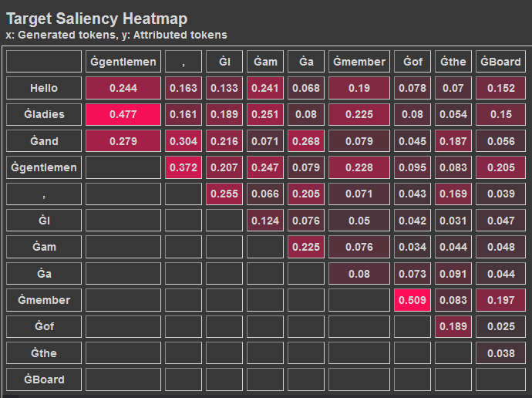Click the Ġgentlemen column header
532x398 pixels.
123,62
